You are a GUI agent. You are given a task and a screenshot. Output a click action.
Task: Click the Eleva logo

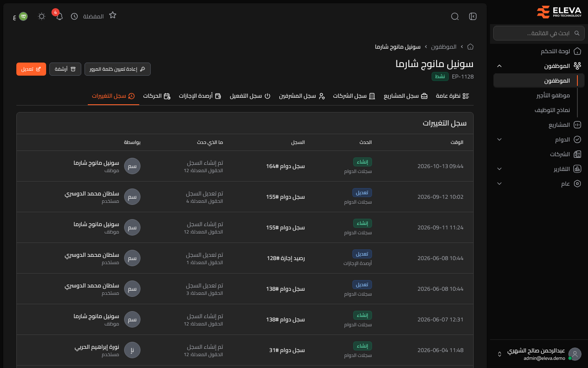point(559,12)
